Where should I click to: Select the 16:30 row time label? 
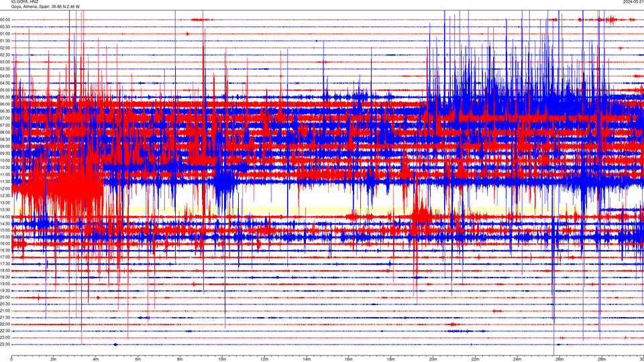(x=5, y=250)
